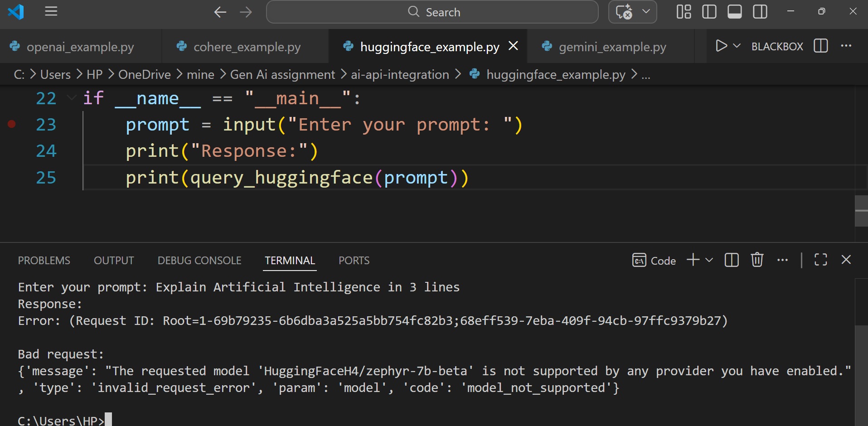Select 'OneDrive' in the breadcrumb path

pyautogui.click(x=145, y=74)
